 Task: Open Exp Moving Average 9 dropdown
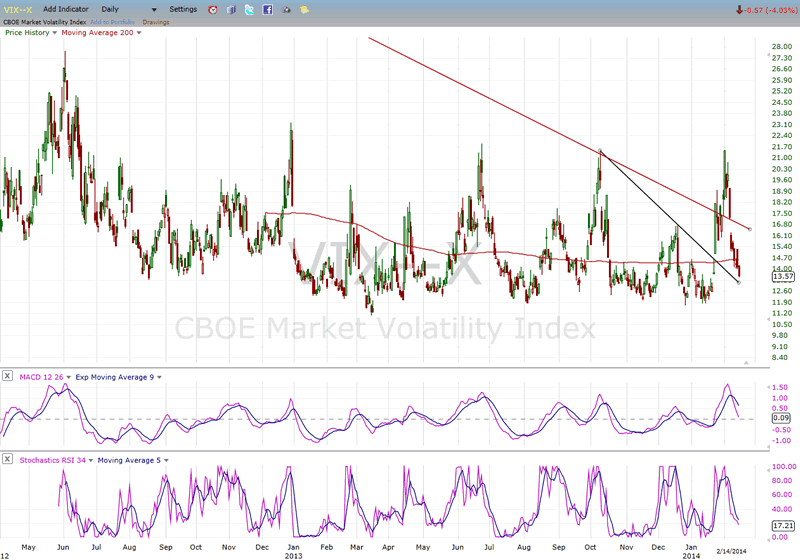click(x=159, y=377)
